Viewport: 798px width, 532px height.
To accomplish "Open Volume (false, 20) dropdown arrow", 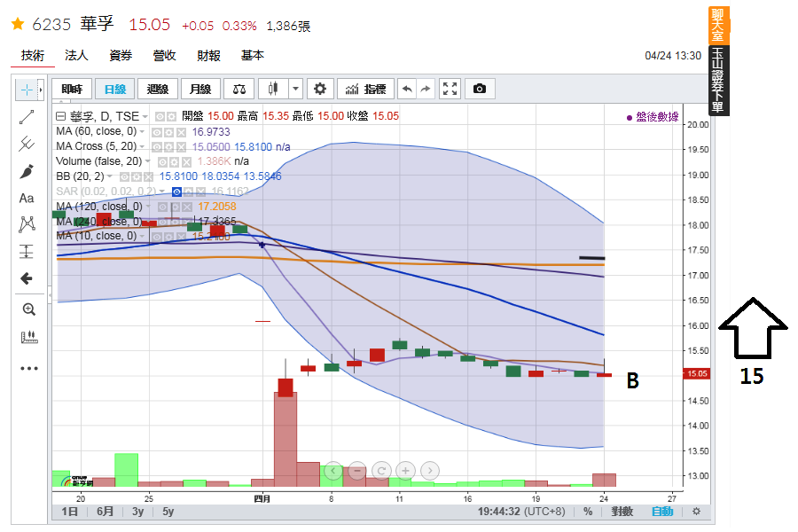I will 147,161.
